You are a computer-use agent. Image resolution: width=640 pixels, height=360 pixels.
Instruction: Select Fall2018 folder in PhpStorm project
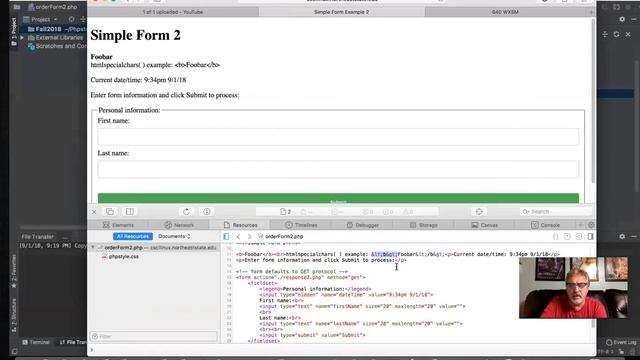pos(48,29)
